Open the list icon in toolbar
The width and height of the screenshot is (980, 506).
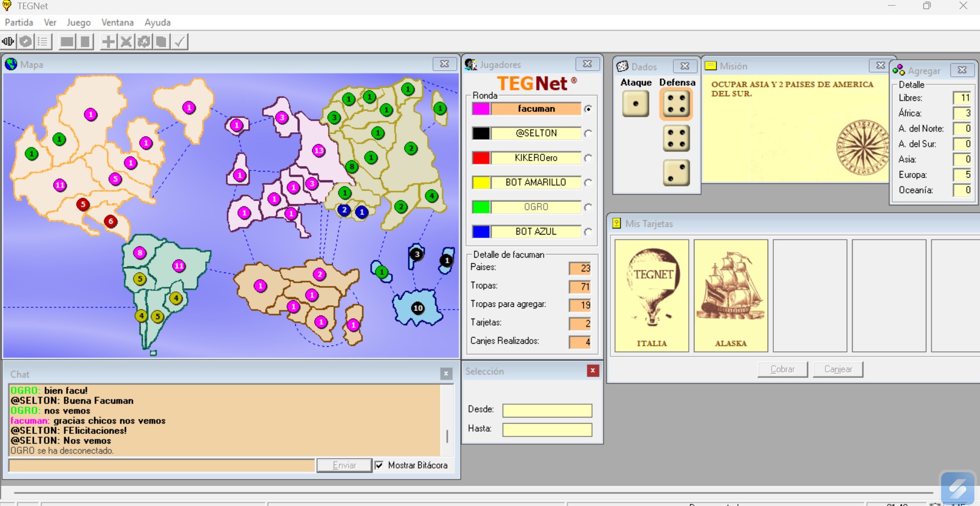(43, 41)
